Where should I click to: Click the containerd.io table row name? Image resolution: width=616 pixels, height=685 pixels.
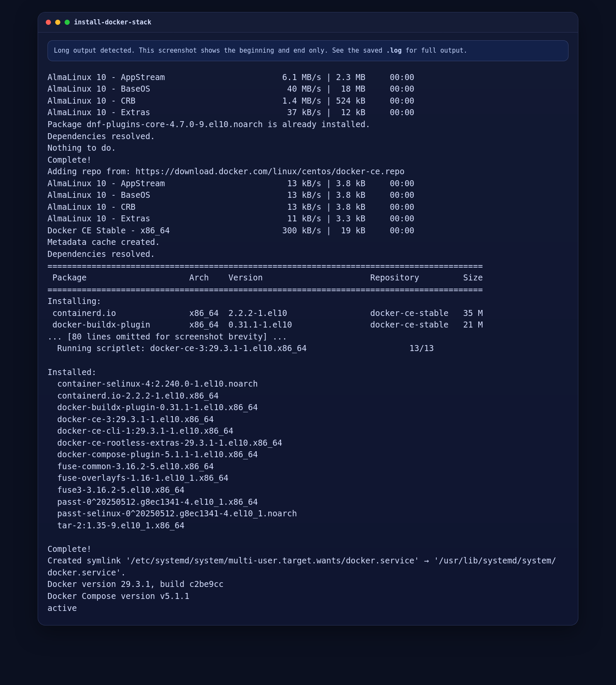coord(84,313)
